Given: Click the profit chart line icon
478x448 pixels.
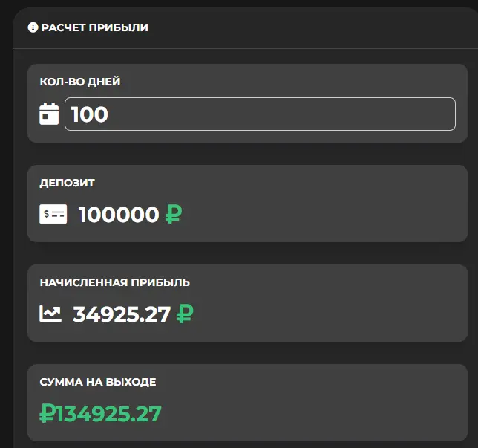Looking at the screenshot, I should pyautogui.click(x=50, y=314).
